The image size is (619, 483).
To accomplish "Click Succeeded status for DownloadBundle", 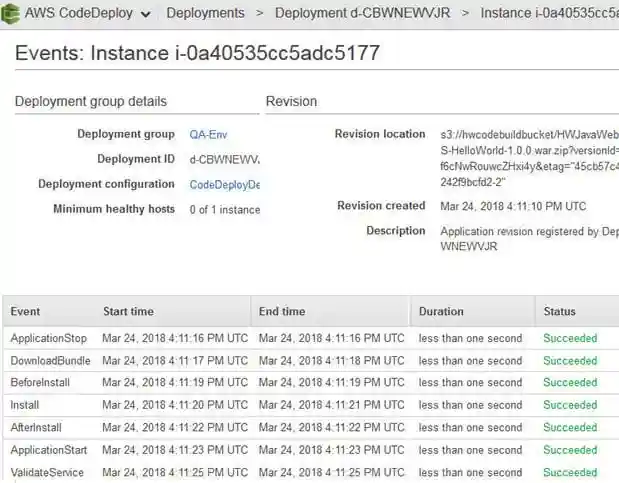I will (570, 361).
